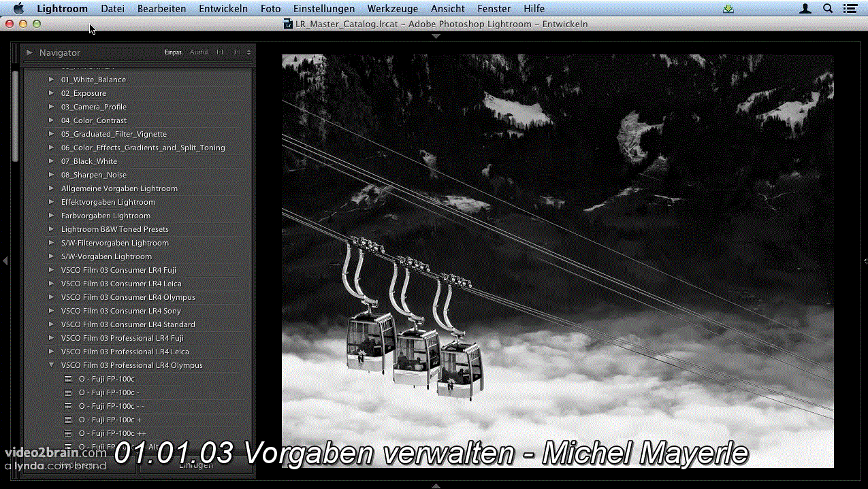Select VSCO Film 03 Professional LR4 Leica

[x=125, y=352]
